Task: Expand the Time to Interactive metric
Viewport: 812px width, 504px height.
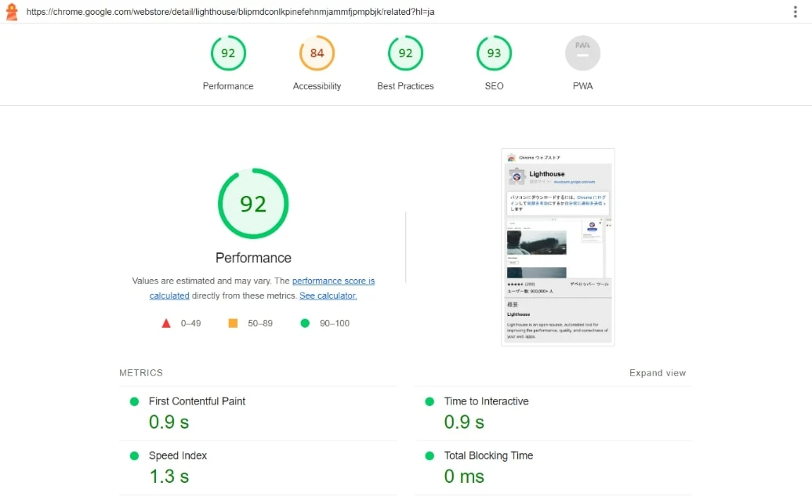Action: coord(553,413)
